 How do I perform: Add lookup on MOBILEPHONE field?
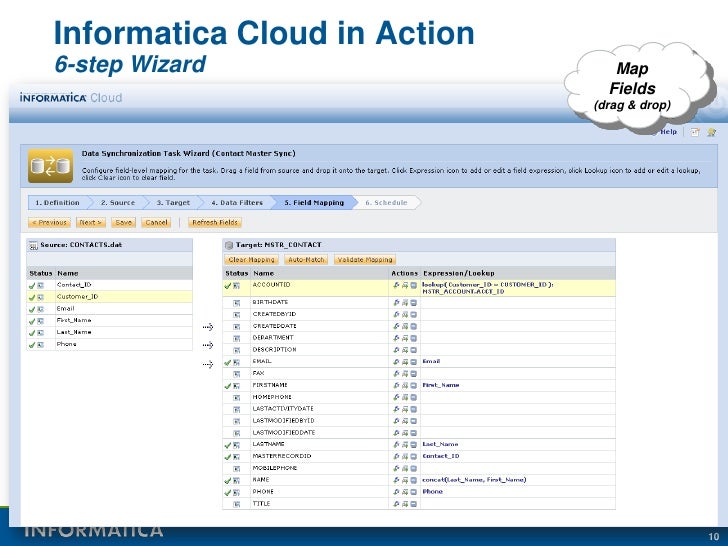coord(405,468)
